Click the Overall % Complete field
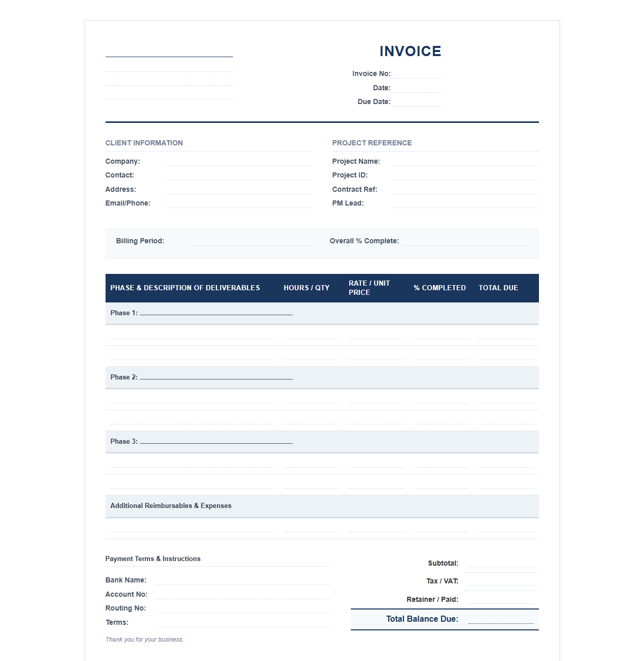Viewport: 644px width, 661px height. click(465, 241)
